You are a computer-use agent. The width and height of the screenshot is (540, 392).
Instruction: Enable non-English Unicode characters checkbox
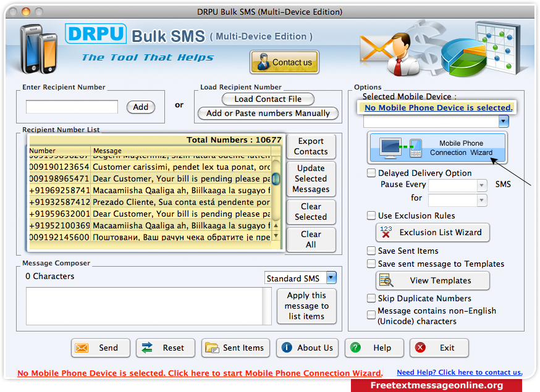point(371,315)
